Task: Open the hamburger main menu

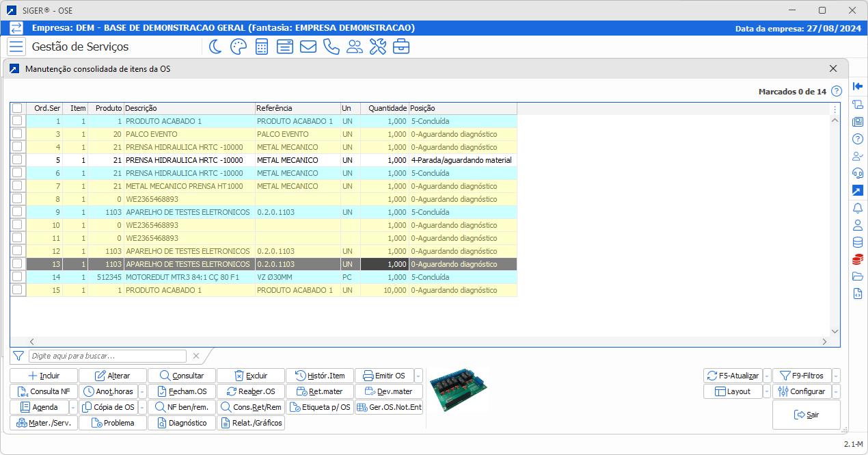Action: [16, 47]
